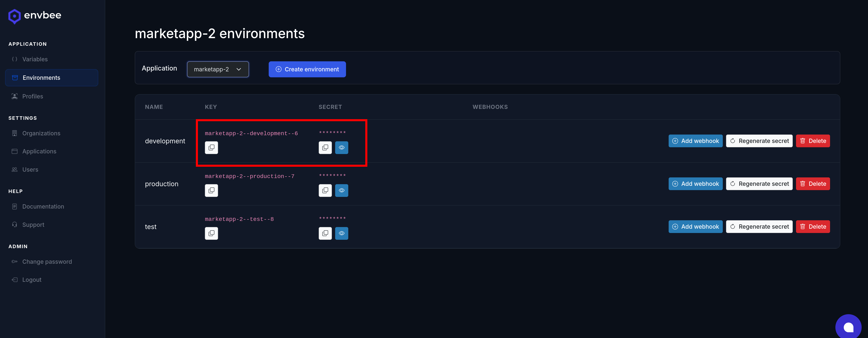
Task: Click masked secret asterisks for test
Action: point(332,218)
